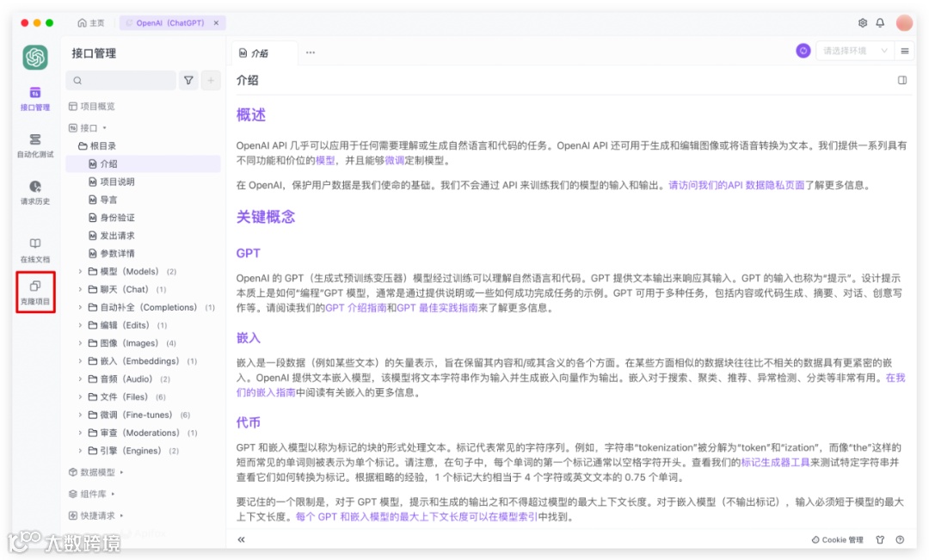Image resolution: width=929 pixels, height=560 pixels.
Task: Click the 关键概念 heading
Action: [x=266, y=217]
